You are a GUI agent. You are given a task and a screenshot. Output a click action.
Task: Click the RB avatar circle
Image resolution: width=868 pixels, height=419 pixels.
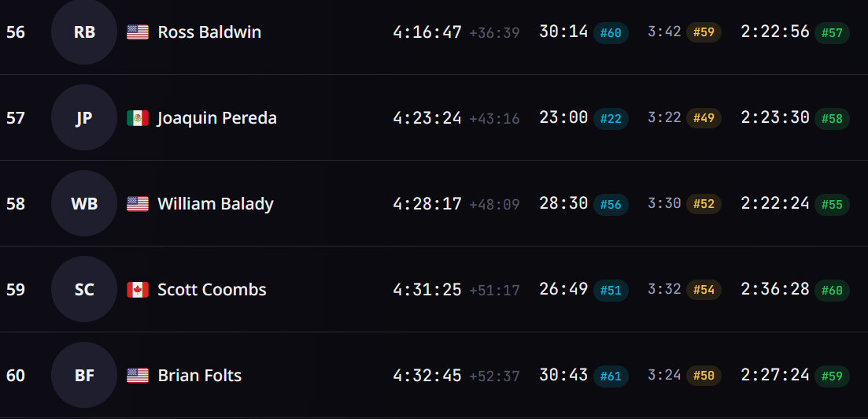pyautogui.click(x=84, y=32)
